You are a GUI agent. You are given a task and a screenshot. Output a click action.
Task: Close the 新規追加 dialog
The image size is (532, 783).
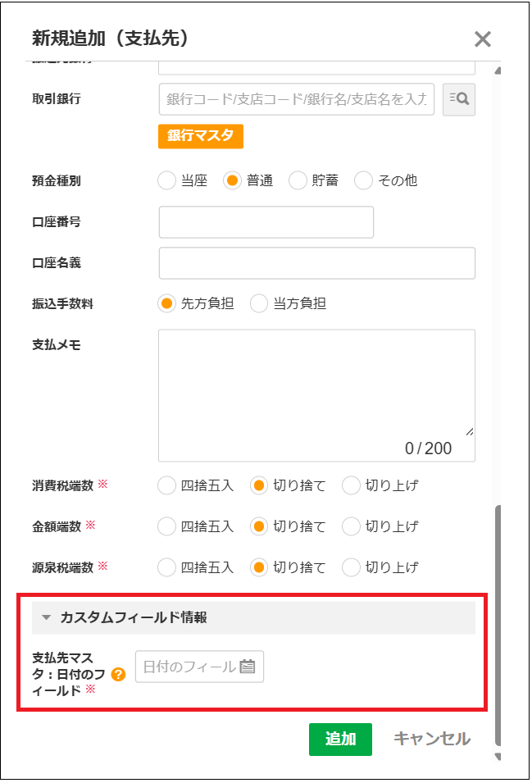(483, 39)
